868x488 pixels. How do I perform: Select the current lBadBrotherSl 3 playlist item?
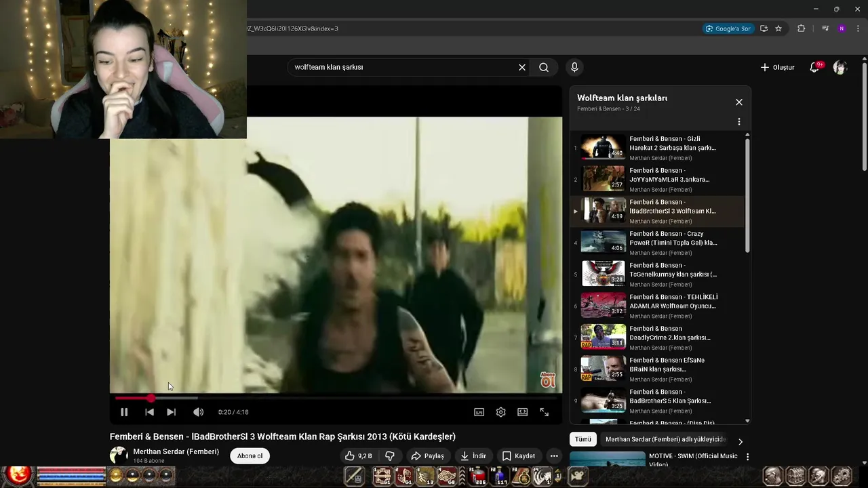pos(658,211)
